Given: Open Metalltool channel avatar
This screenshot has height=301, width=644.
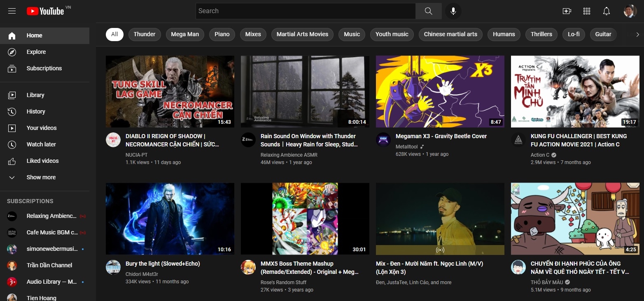Looking at the screenshot, I should pos(383,140).
